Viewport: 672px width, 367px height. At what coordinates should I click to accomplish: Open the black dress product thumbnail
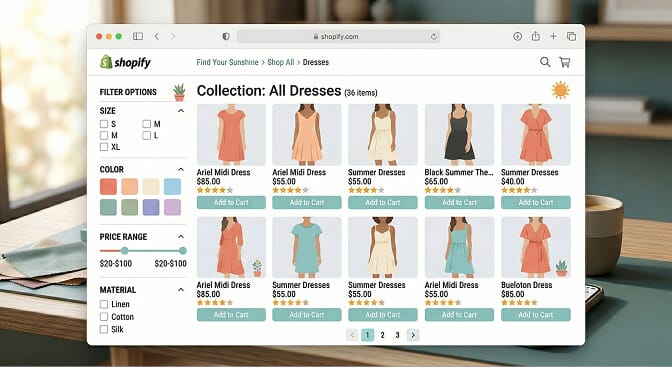coord(459,135)
